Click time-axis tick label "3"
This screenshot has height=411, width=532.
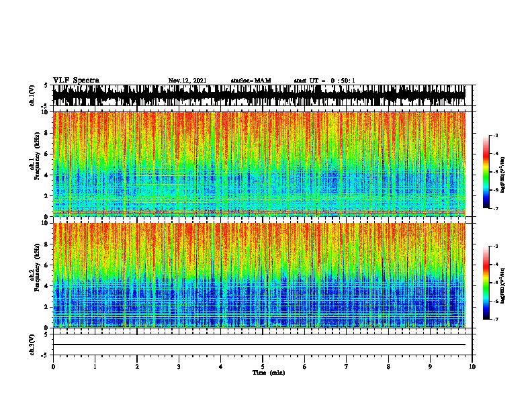[179, 367]
